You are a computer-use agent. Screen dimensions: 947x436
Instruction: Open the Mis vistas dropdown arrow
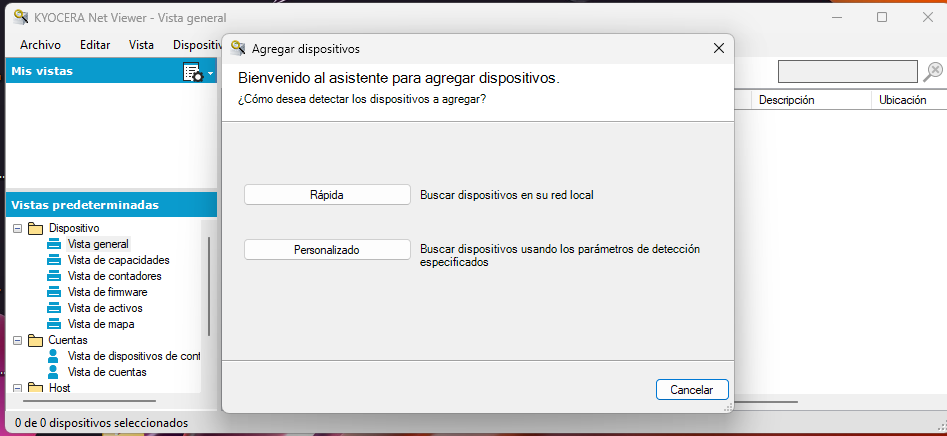(x=210, y=74)
